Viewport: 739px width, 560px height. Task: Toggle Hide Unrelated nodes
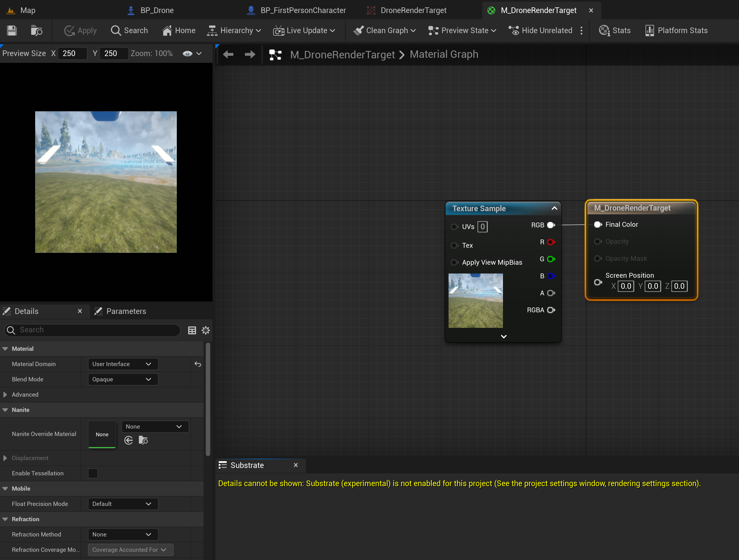pyautogui.click(x=540, y=30)
